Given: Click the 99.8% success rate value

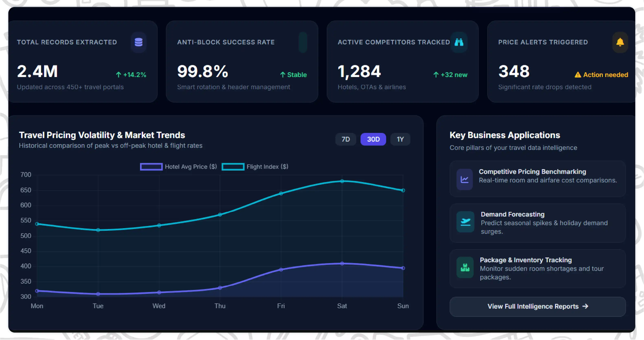Looking at the screenshot, I should coord(203,71).
